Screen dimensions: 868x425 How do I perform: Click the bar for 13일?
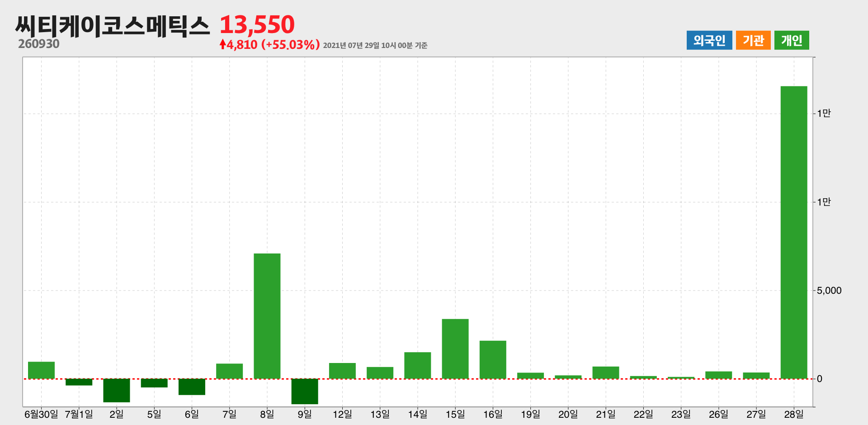pyautogui.click(x=380, y=373)
